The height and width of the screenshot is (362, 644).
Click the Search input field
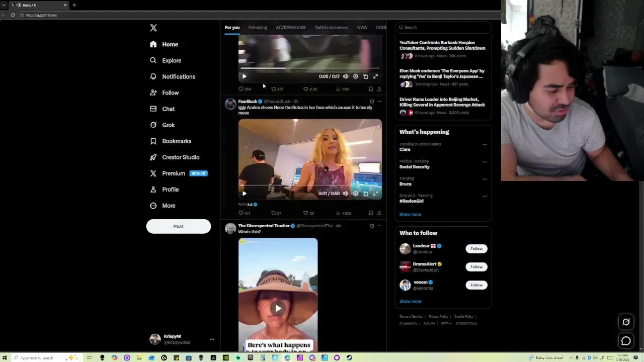pyautogui.click(x=443, y=27)
